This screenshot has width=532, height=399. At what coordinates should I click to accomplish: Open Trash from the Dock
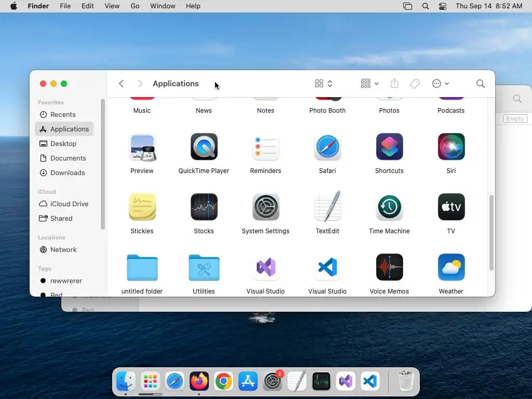coord(405,381)
